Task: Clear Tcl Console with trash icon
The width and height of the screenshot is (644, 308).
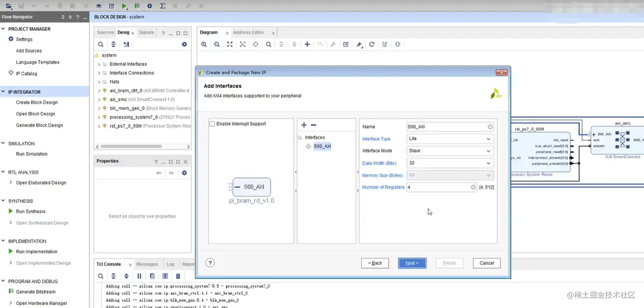Action: (178, 276)
